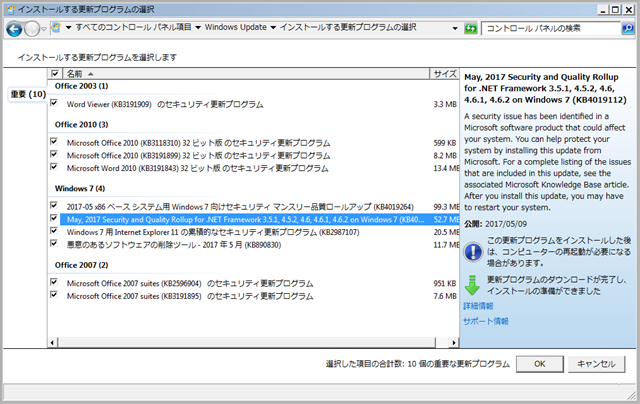Click the Control Panel icon in address bar
This screenshot has height=404, width=640.
click(56, 28)
